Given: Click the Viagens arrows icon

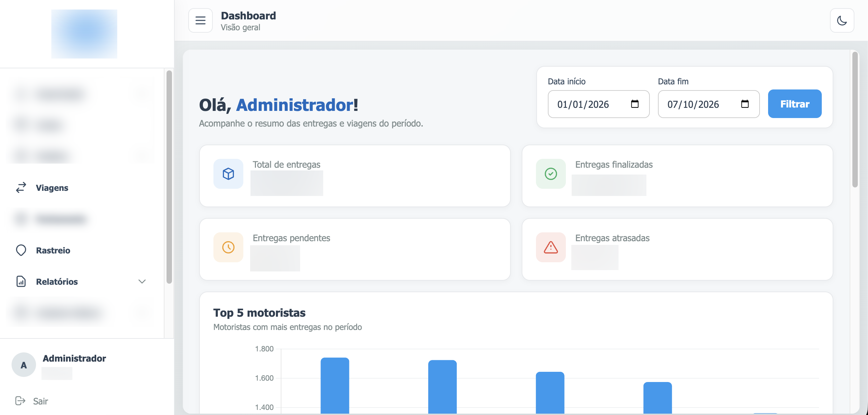Looking at the screenshot, I should point(21,188).
